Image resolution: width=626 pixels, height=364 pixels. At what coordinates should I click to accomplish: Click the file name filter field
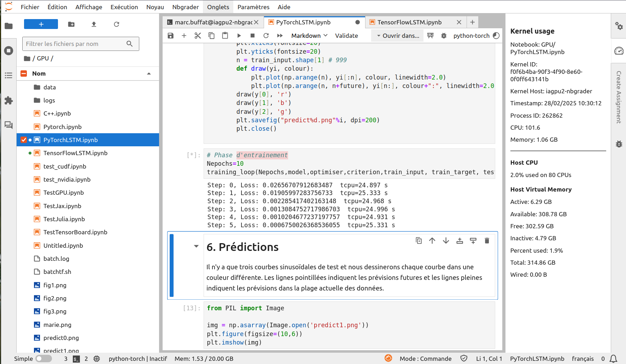(x=74, y=44)
